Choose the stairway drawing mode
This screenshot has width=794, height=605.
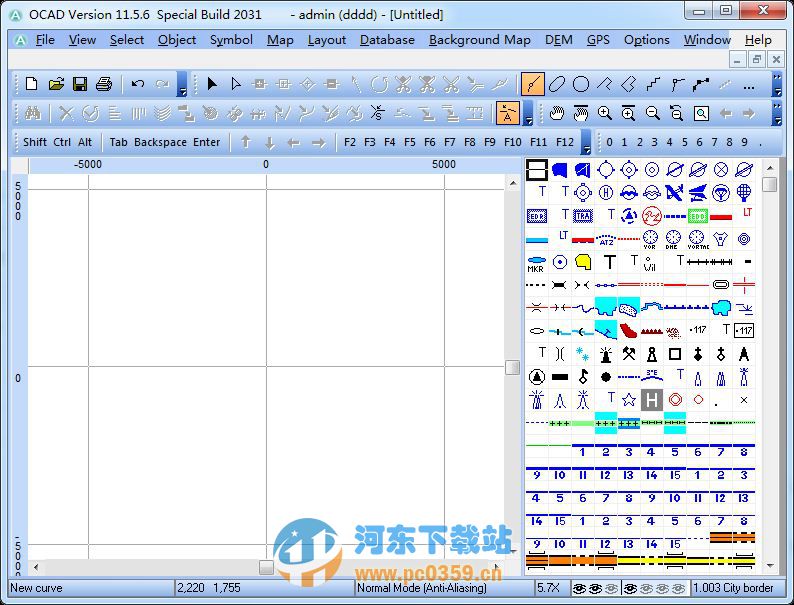point(653,84)
